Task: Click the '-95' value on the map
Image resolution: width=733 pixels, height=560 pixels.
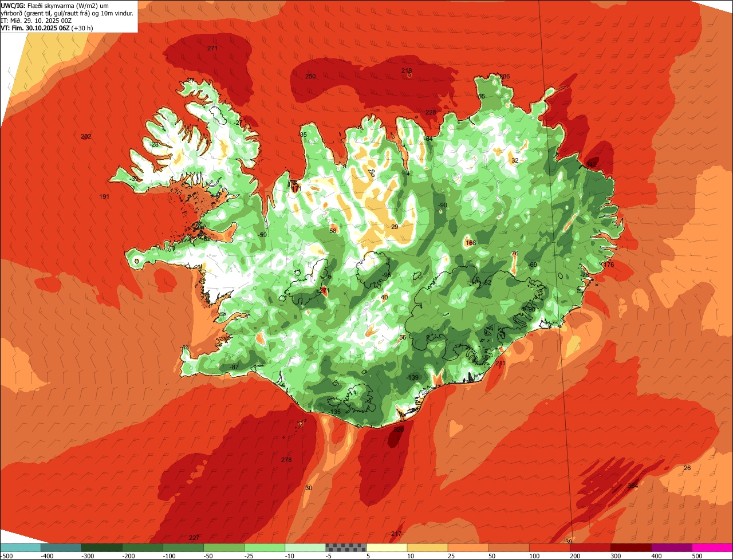Action: [x=387, y=275]
